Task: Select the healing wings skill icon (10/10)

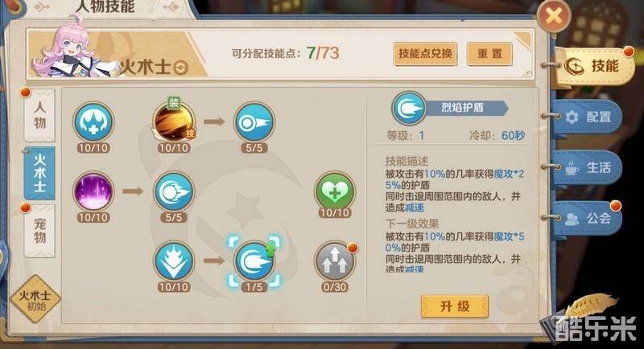Action: tap(93, 122)
